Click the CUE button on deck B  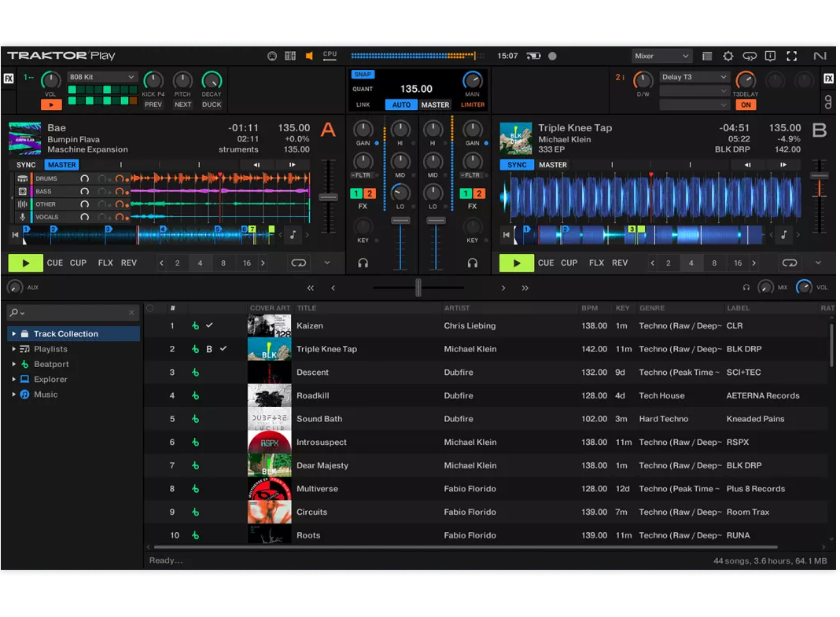(546, 263)
